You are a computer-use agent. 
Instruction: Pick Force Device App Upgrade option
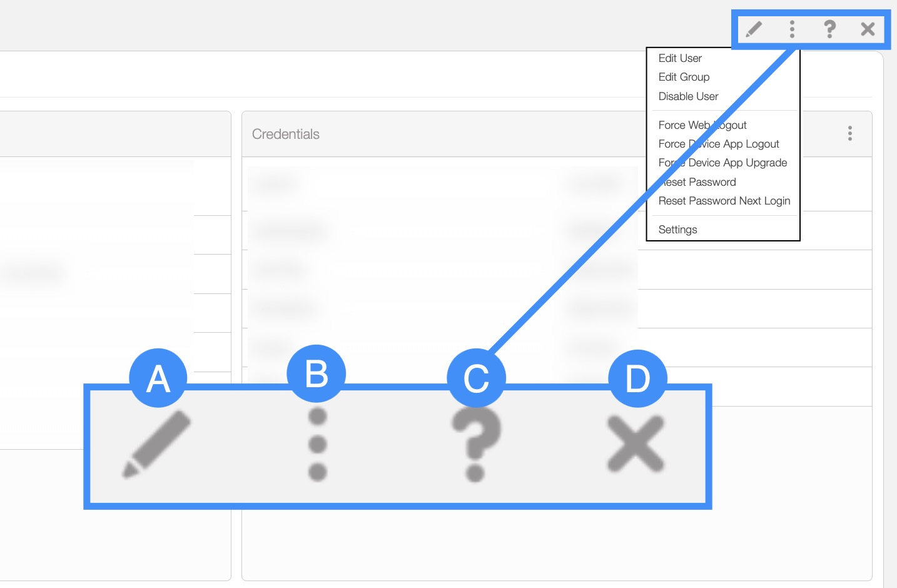[722, 163]
